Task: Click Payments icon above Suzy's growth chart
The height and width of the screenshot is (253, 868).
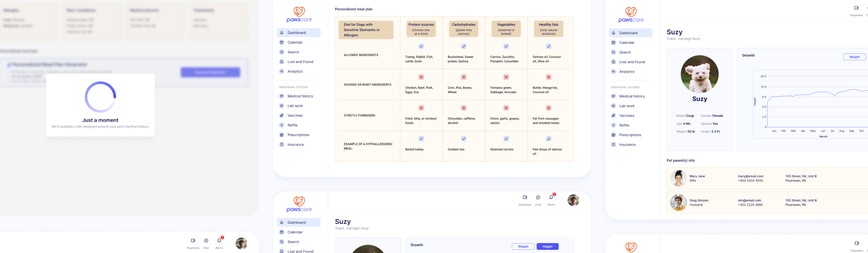Action: pos(856,8)
